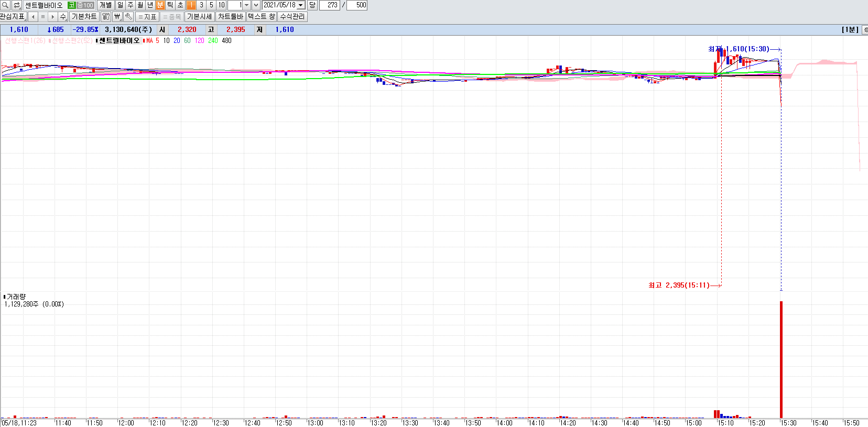Click the tall red 15:30 volume bar

pyautogui.click(x=781, y=359)
